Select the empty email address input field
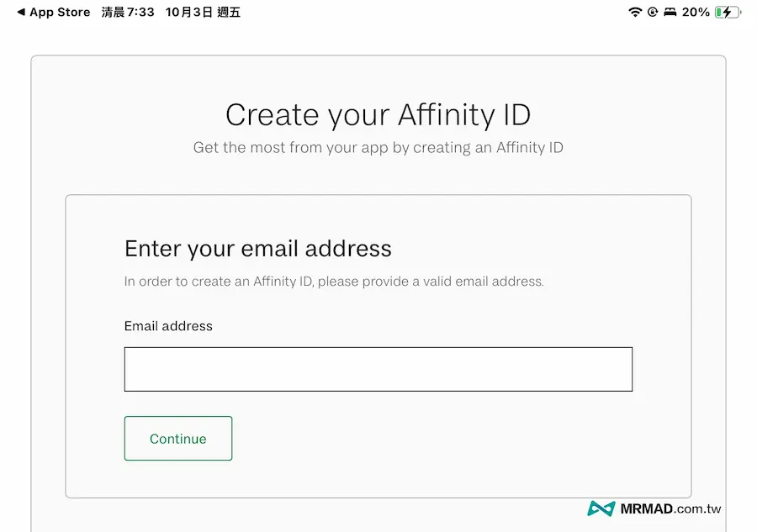The width and height of the screenshot is (757, 532). coord(378,369)
